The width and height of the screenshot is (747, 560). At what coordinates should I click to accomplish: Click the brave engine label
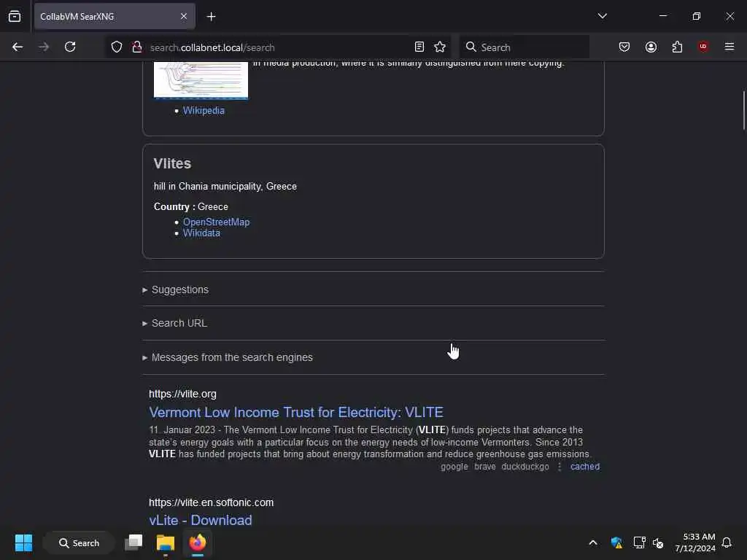point(485,467)
